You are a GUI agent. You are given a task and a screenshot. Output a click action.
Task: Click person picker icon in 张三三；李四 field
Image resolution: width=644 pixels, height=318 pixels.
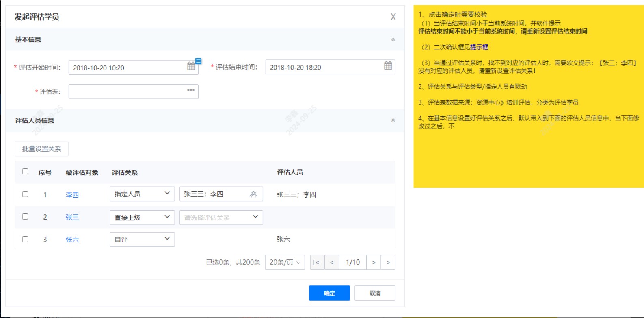point(253,194)
